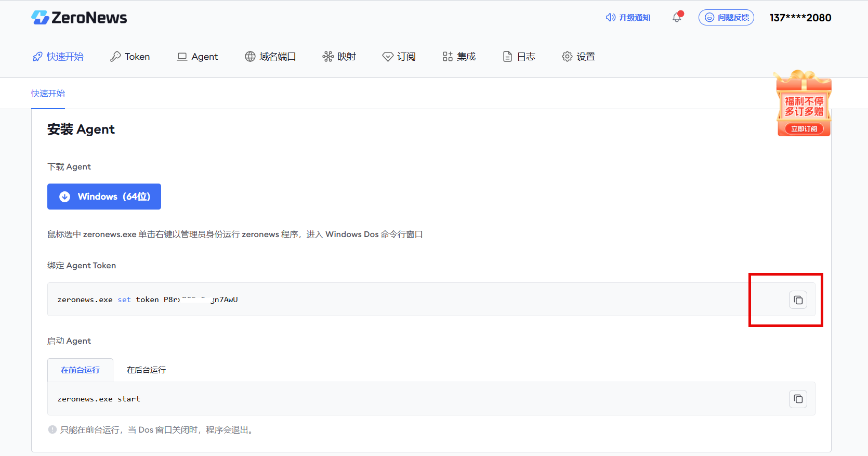Image resolution: width=868 pixels, height=456 pixels.
Task: Click zeronews.exe start command text
Action: (x=99, y=399)
